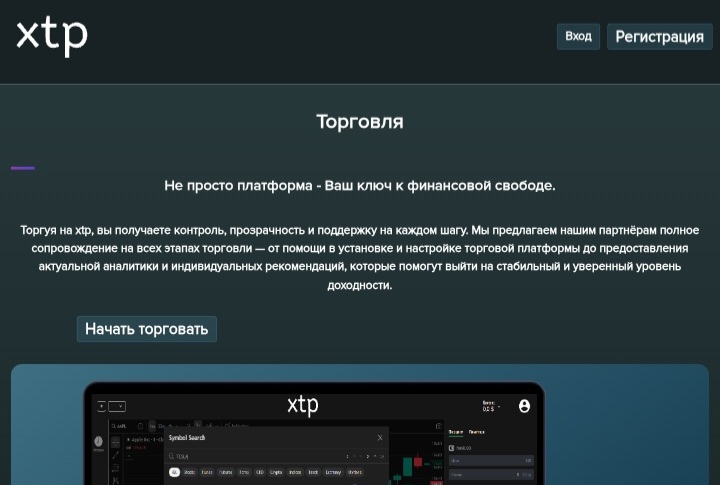Select the 'All' filter chip in Symbol Search

(x=174, y=472)
